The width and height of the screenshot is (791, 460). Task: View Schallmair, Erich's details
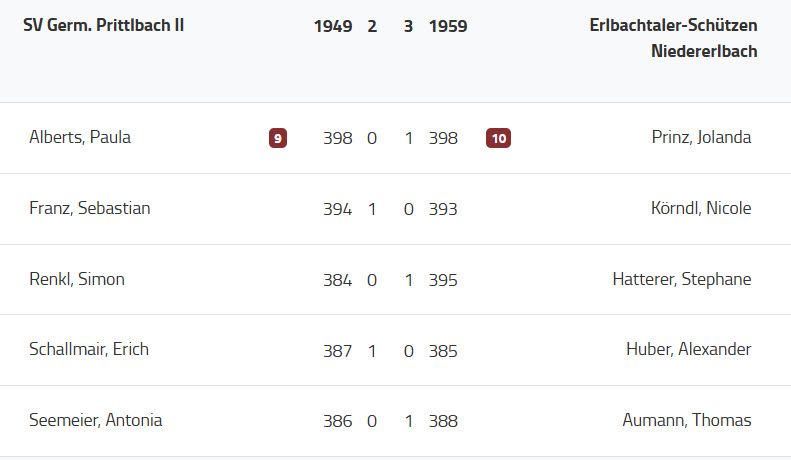89,350
